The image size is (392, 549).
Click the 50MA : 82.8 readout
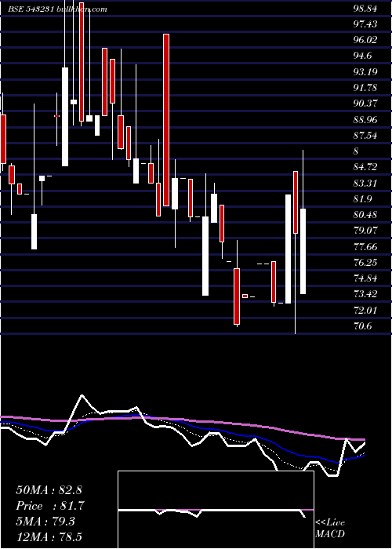[x=49, y=490]
